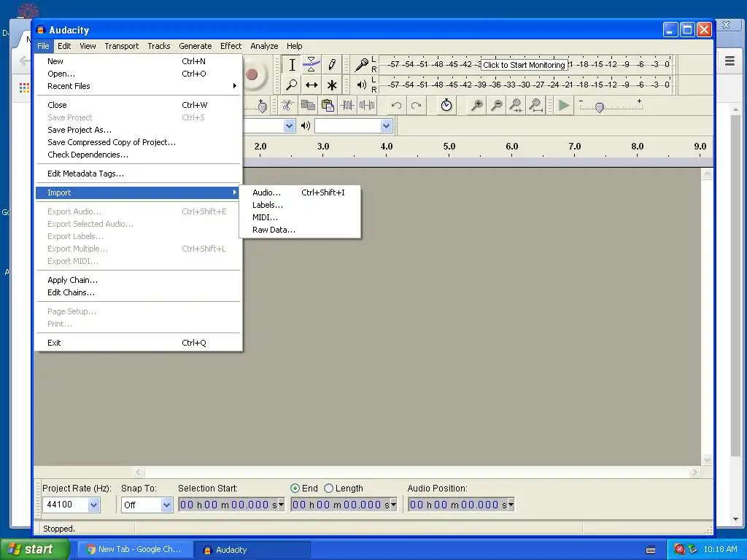Click the Audacity taskbar button

pyautogui.click(x=252, y=550)
